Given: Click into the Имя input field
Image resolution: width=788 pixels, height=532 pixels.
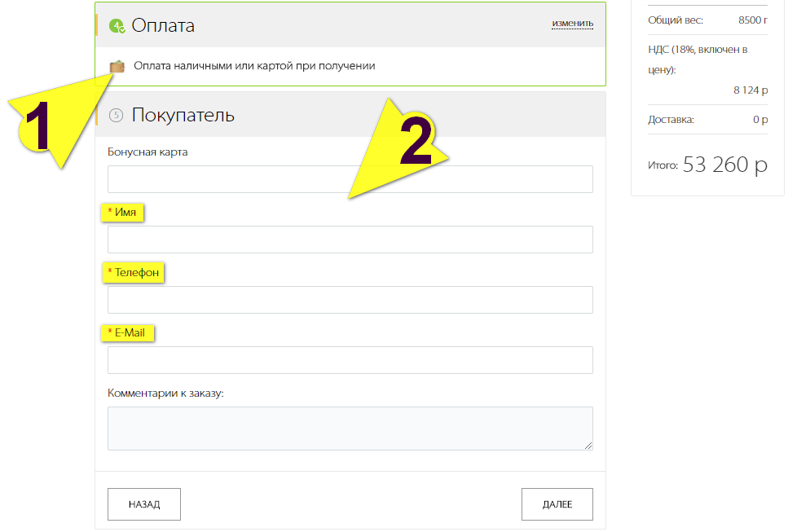Looking at the screenshot, I should tap(350, 240).
